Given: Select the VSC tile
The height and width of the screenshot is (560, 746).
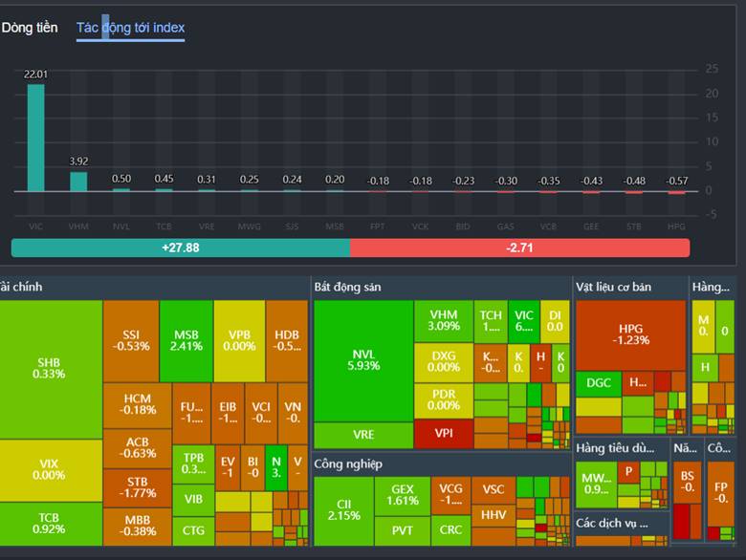Looking at the screenshot, I should pos(493,490).
